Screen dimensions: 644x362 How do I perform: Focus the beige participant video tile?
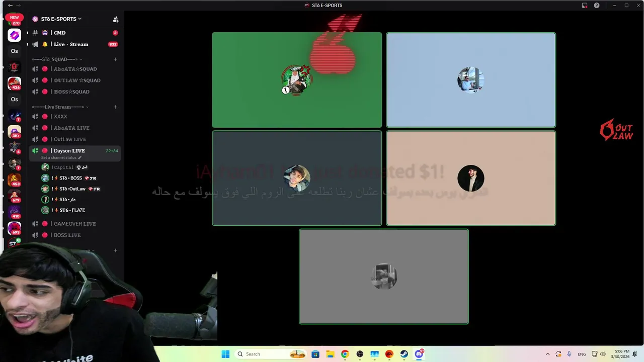click(471, 178)
